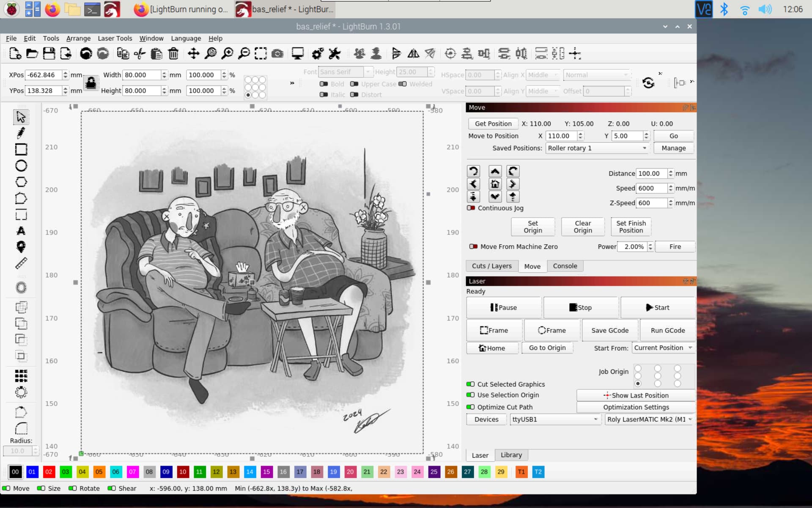Choose the Ellipse tool in left toolbar
The image size is (812, 508).
tap(21, 166)
